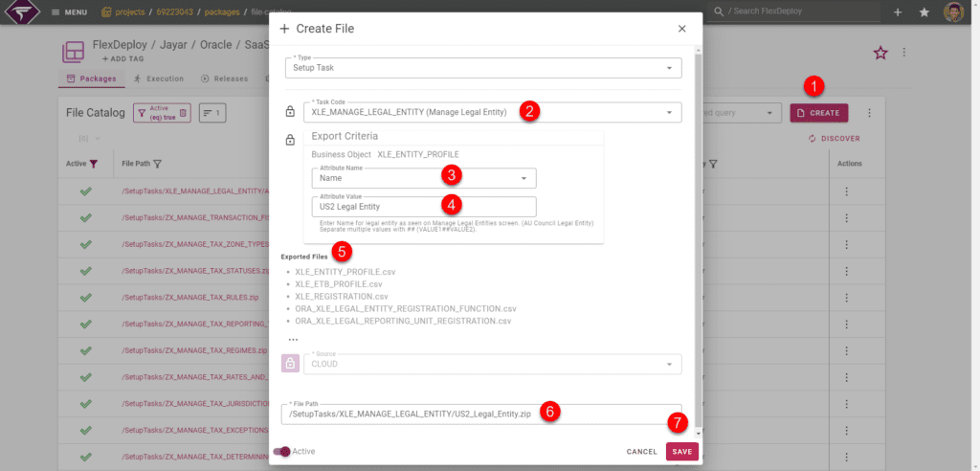Click XLE_REGISTRATION.csv in Exported Files

(342, 297)
